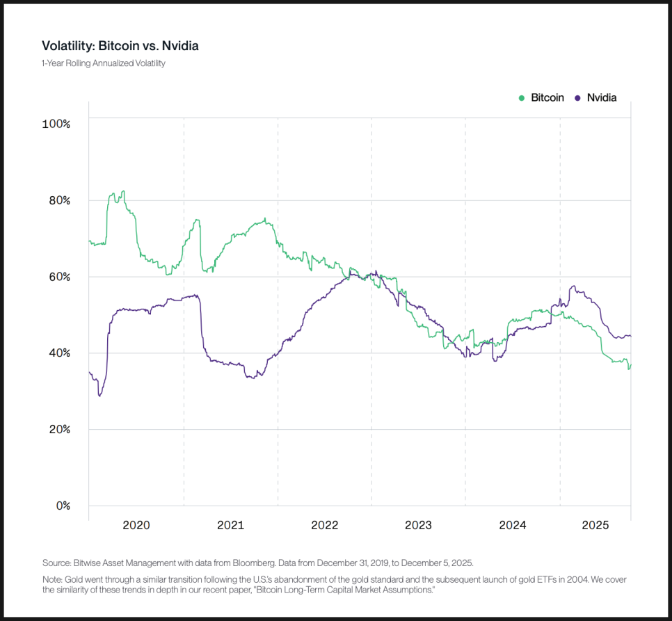Click the Bitwise source attribution text

pos(257,562)
